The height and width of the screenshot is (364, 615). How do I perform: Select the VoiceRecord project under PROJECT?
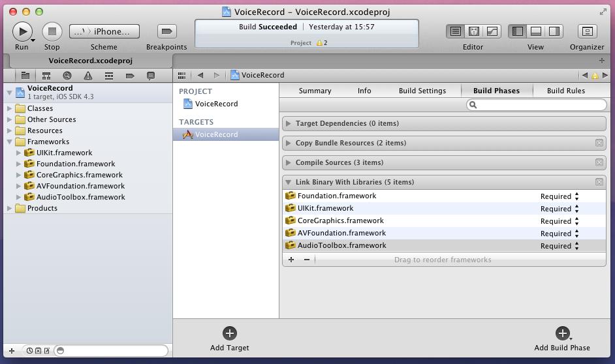point(216,104)
